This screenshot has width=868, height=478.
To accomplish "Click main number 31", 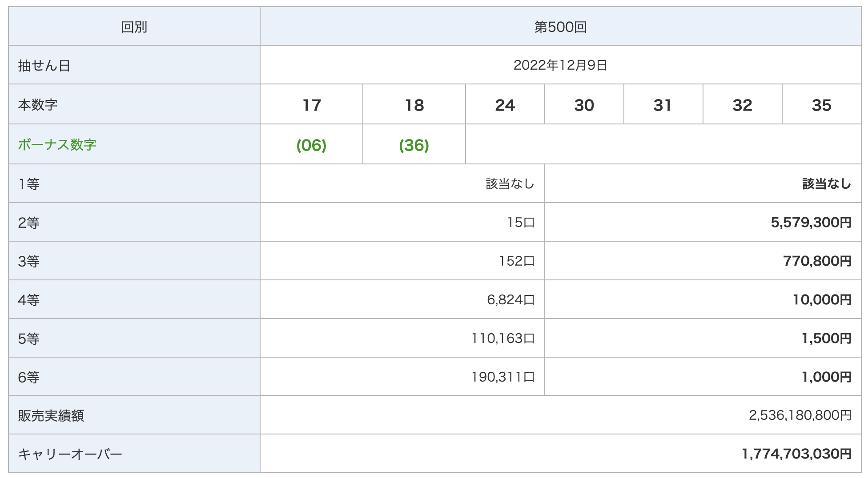I will 663,104.
